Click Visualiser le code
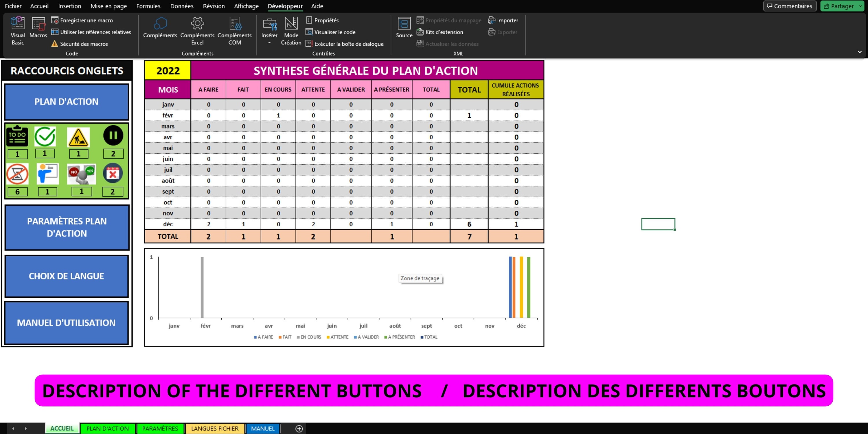Image resolution: width=868 pixels, height=434 pixels. [331, 32]
